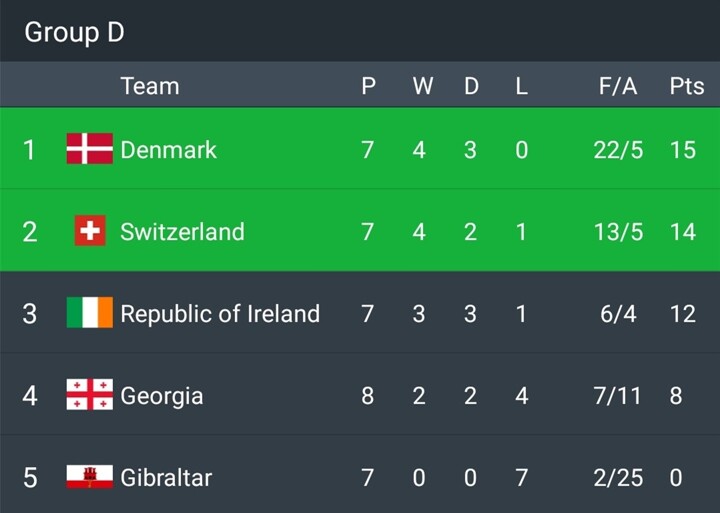The width and height of the screenshot is (720, 513).
Task: Click the Pts column header
Action: (686, 86)
